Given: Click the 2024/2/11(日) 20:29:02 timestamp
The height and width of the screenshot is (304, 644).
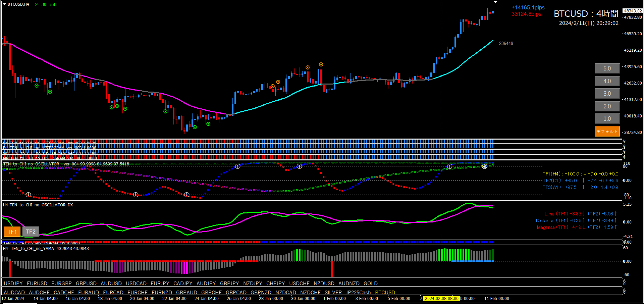Looking at the screenshot, I should pyautogui.click(x=589, y=23).
